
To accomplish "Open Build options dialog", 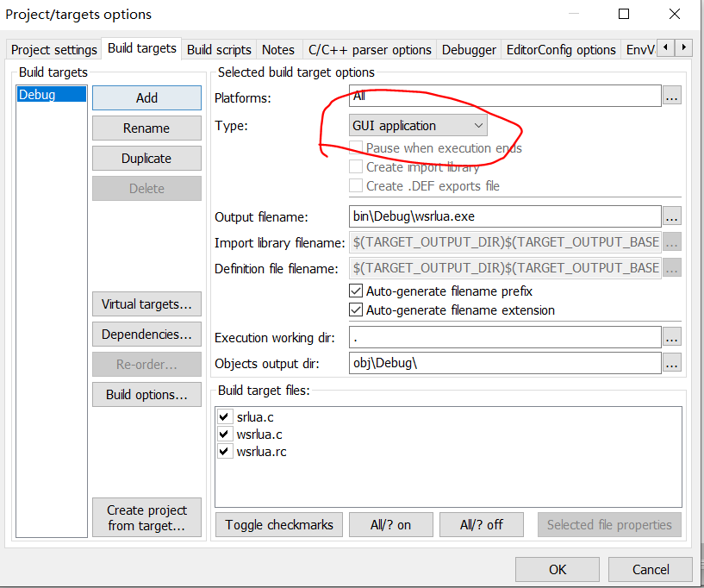I will pyautogui.click(x=146, y=394).
